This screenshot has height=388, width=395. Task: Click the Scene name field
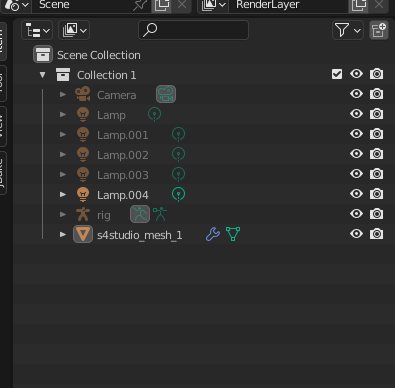(92, 5)
